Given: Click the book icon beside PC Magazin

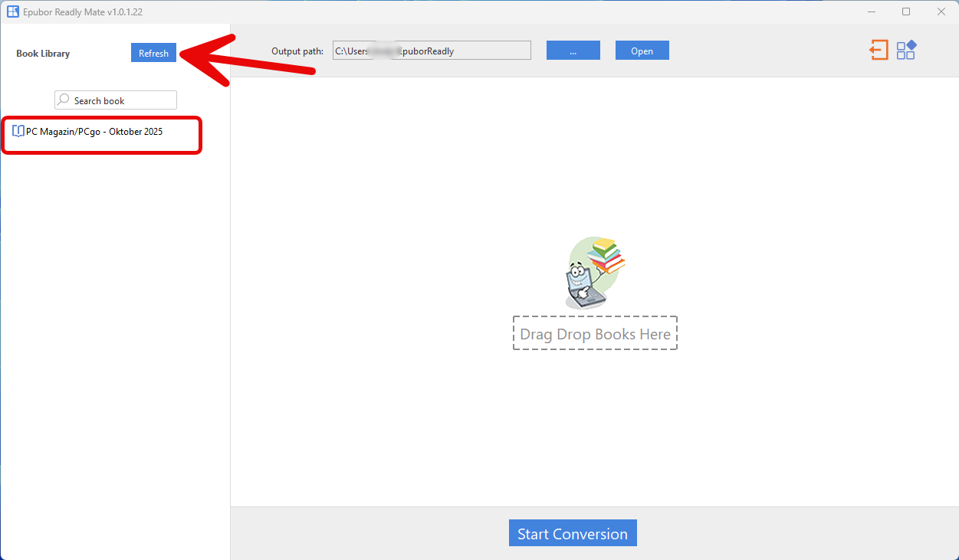Looking at the screenshot, I should (18, 132).
